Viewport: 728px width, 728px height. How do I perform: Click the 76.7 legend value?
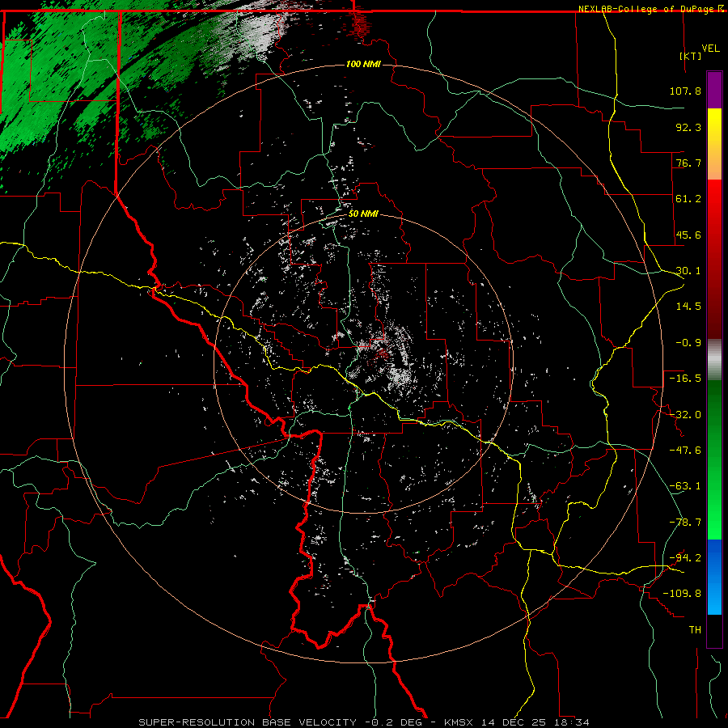(x=688, y=163)
